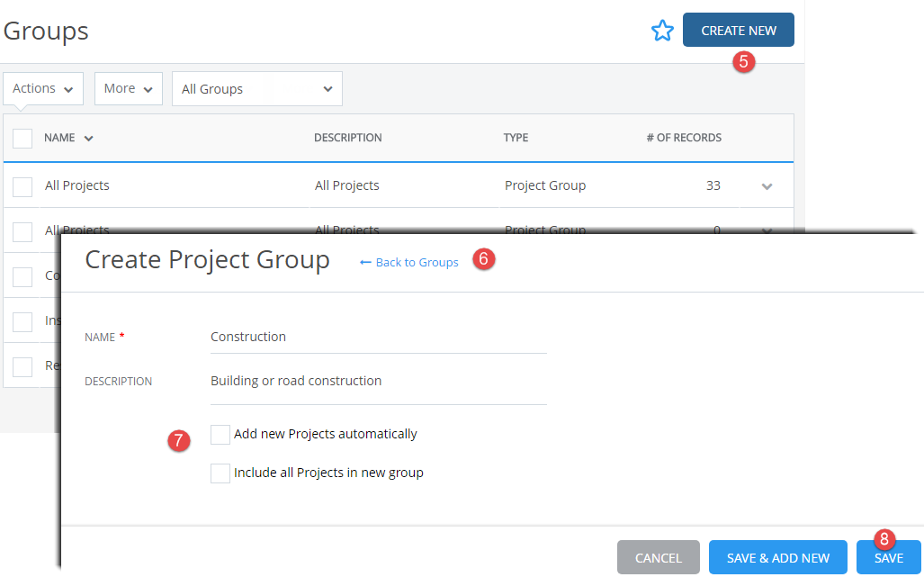The image size is (924, 577).
Task: Click the 33 records count cell
Action: (713, 185)
